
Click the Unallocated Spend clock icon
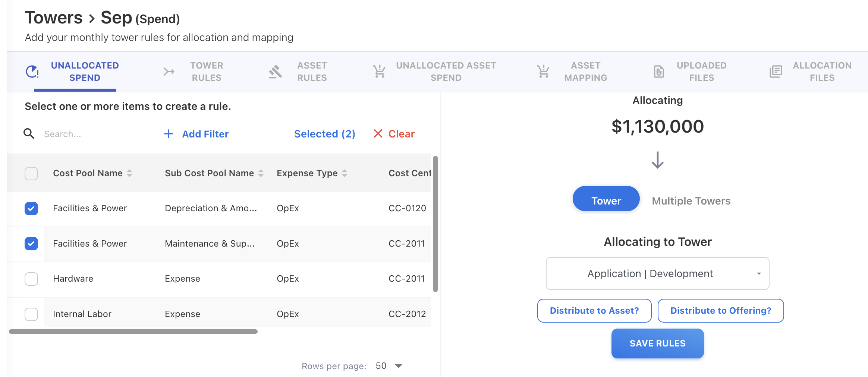coord(32,72)
